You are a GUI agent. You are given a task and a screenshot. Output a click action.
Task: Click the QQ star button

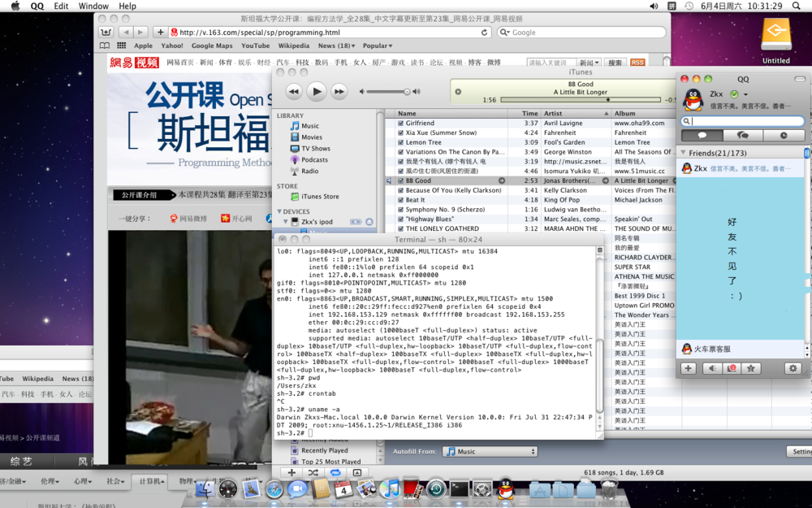click(x=750, y=368)
